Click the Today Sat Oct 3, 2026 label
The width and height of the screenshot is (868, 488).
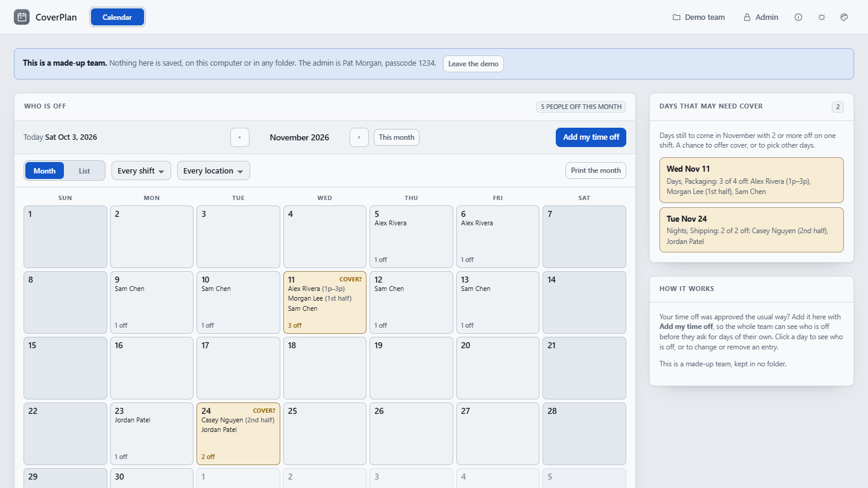point(60,137)
